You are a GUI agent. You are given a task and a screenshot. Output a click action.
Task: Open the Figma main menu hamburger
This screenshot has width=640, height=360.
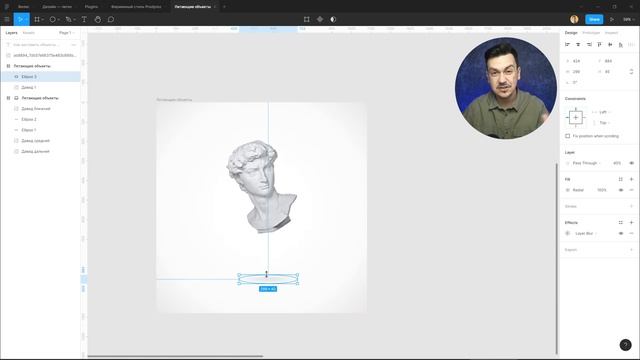click(x=7, y=19)
